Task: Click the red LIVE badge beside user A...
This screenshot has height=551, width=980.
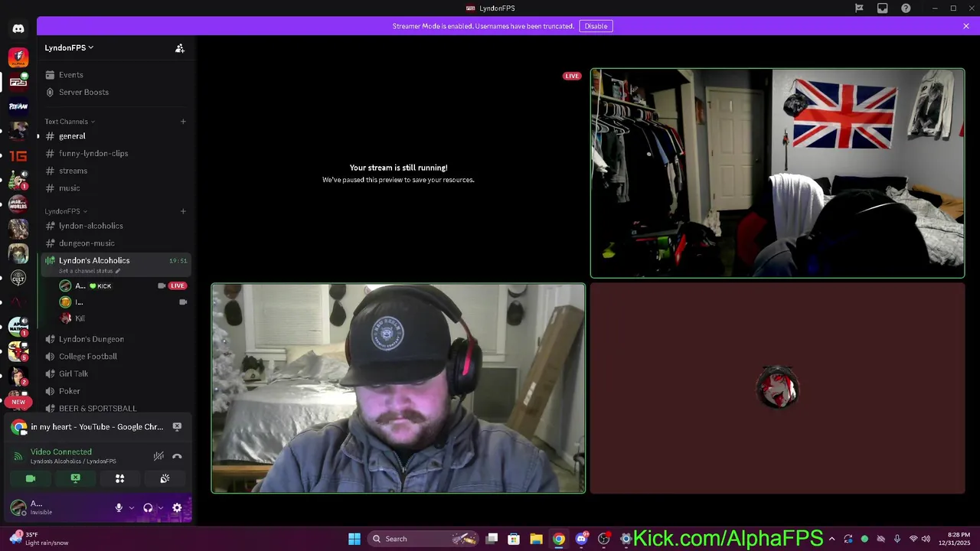Action: pyautogui.click(x=178, y=285)
